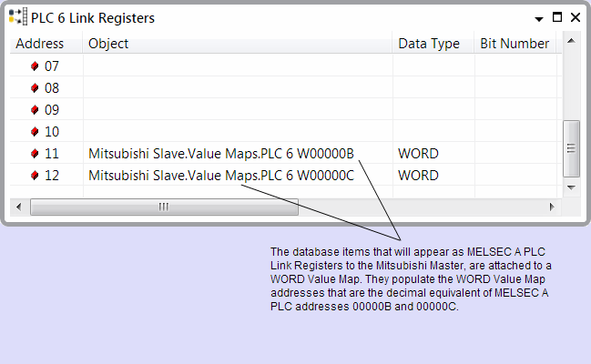Click red diamond icon for address 08
This screenshot has width=591, height=364.
click(x=35, y=88)
